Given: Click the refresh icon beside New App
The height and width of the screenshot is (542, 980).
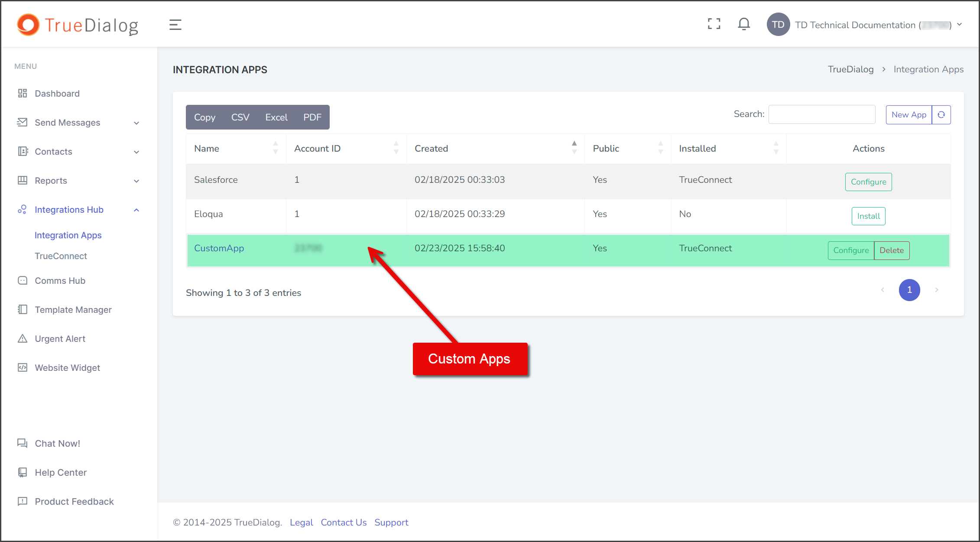Looking at the screenshot, I should [x=941, y=115].
